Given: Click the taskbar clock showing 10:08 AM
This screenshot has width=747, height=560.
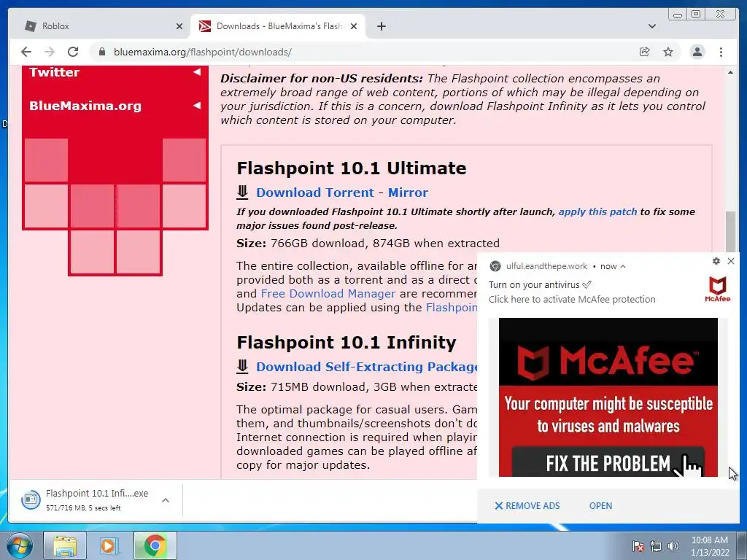Looking at the screenshot, I should [710, 546].
